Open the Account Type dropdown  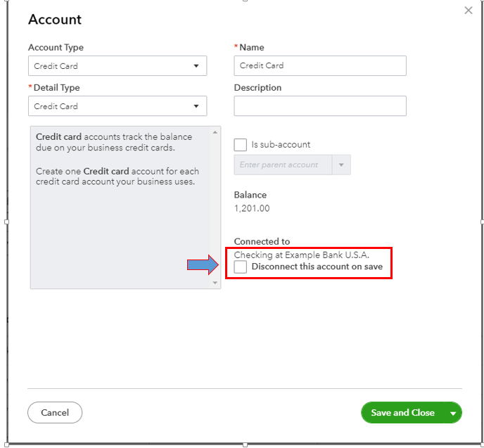pyautogui.click(x=117, y=66)
